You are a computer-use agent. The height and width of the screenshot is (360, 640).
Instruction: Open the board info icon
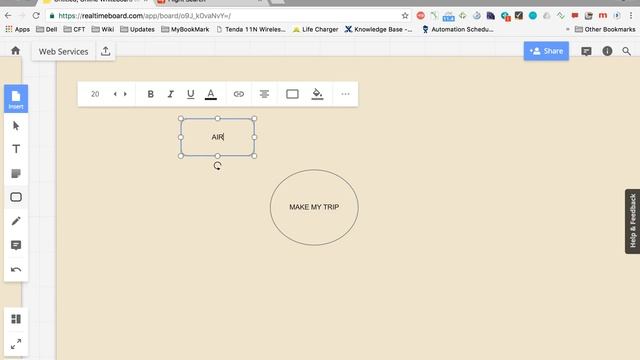tap(607, 51)
